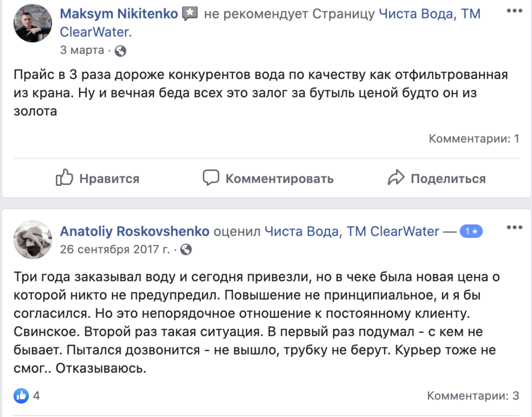
Task: Expand Комментарии: 3 on second review
Action: 473,396
